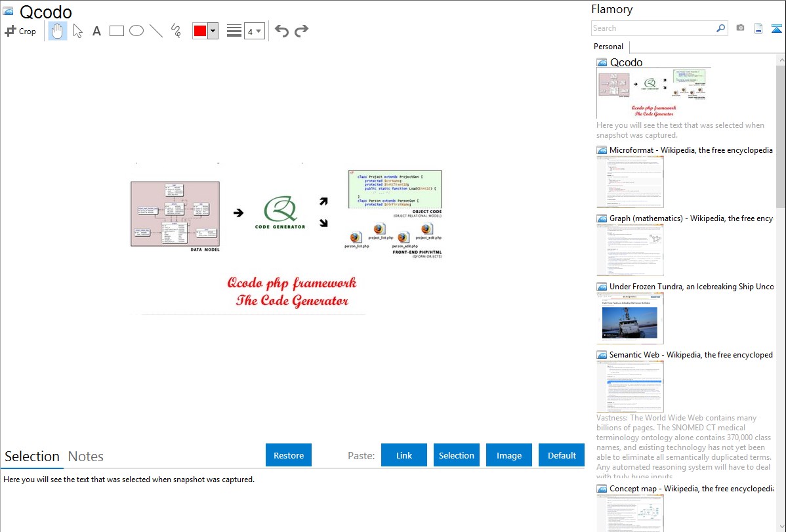Click the blue collapse panel icon
The width and height of the screenshot is (786, 532).
coord(776,28)
